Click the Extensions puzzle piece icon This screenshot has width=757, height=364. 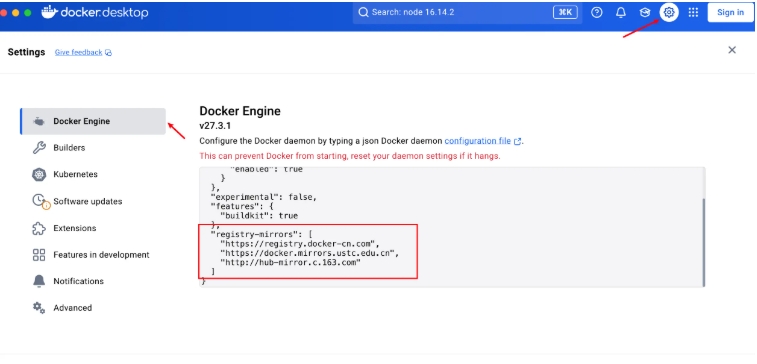pos(39,228)
